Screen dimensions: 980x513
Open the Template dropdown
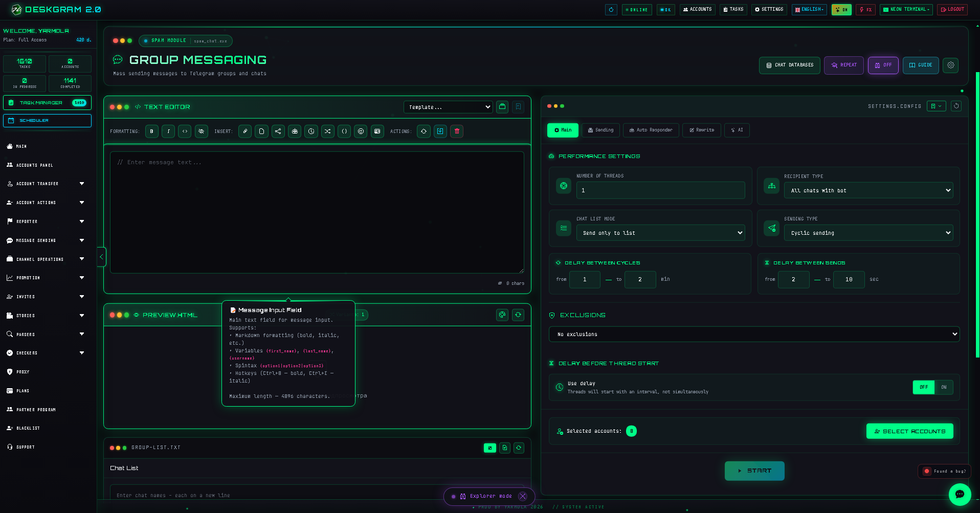[448, 107]
